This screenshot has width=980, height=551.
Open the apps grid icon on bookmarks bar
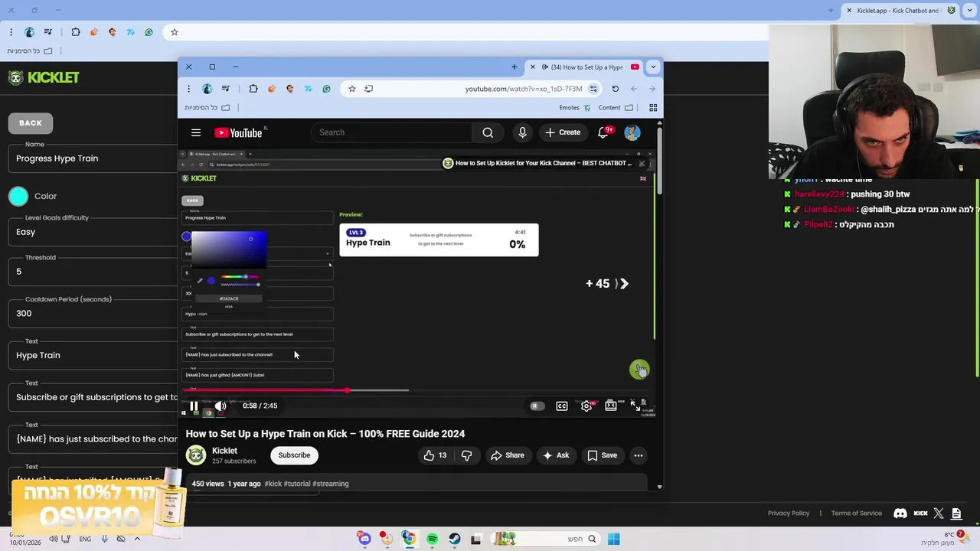653,108
